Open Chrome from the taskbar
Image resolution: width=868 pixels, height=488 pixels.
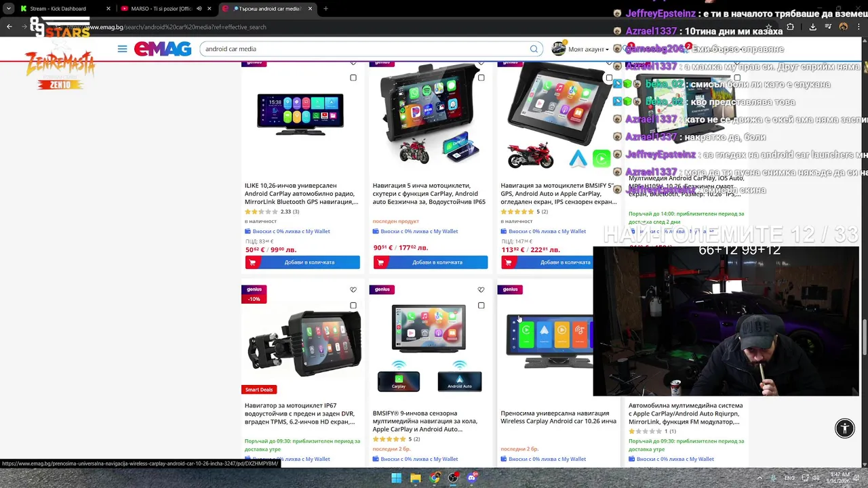point(434,478)
